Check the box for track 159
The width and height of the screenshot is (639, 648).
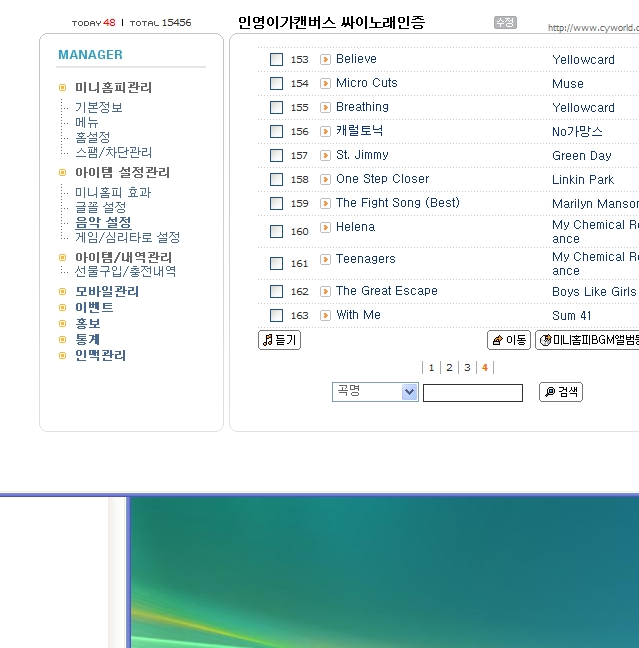pyautogui.click(x=276, y=203)
